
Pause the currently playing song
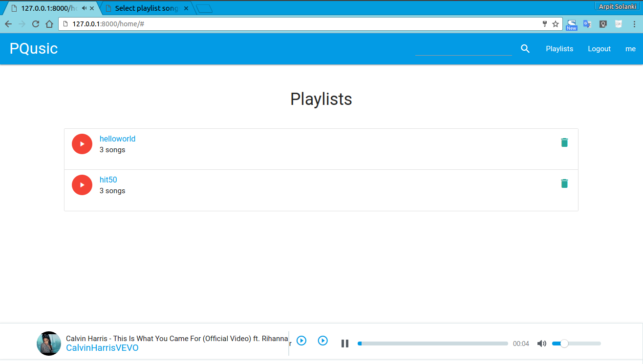pos(345,344)
